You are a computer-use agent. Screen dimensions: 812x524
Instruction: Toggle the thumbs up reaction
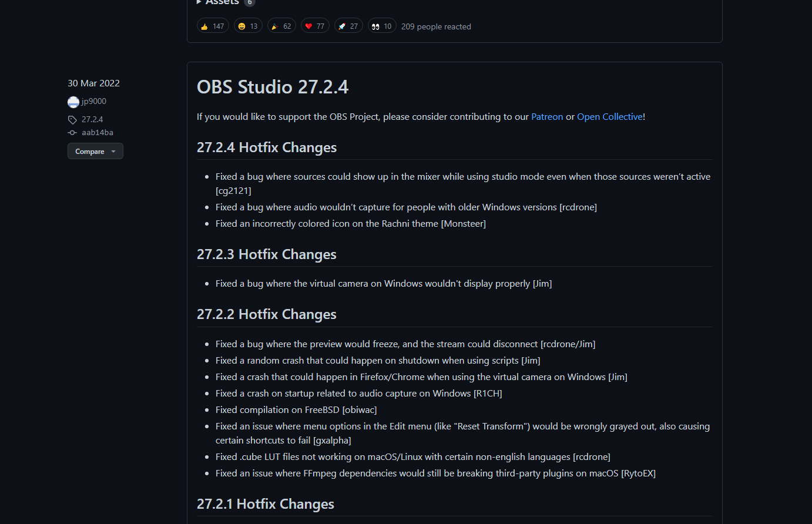212,25
